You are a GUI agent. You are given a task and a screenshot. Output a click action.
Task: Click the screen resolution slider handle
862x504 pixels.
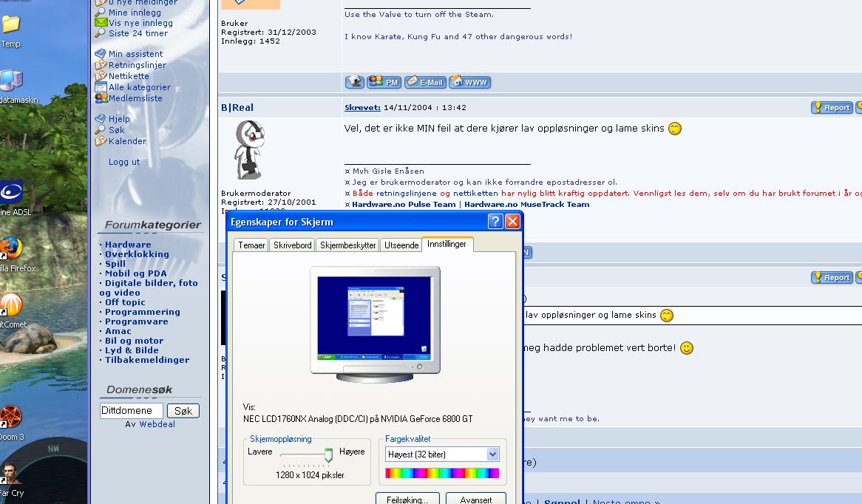328,455
